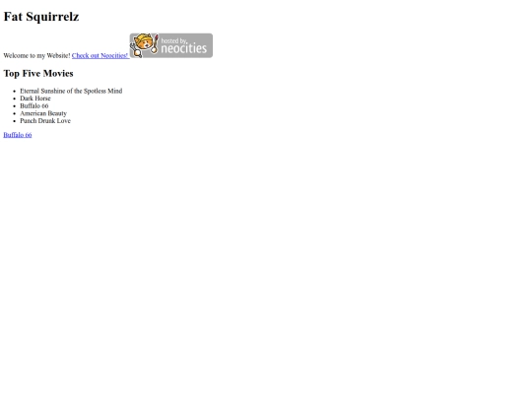532x399 pixels.
Task: Click the 'American Beauty' list entry
Action: [43, 113]
